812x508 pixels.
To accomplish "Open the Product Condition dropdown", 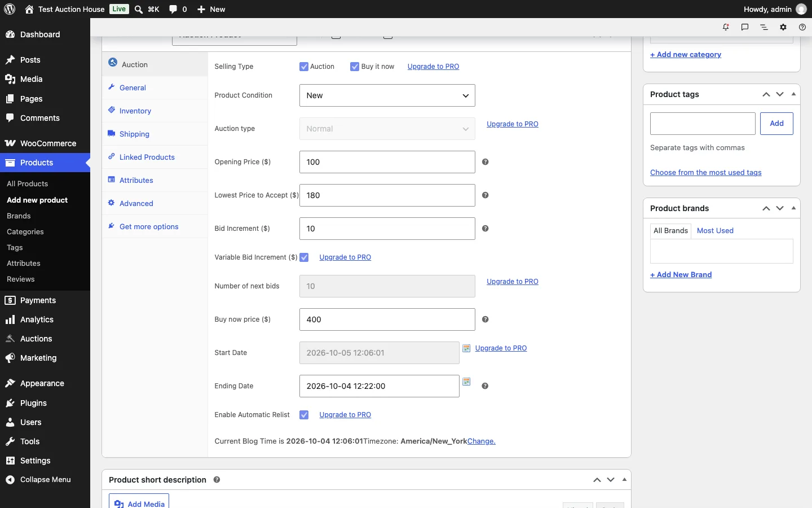I will tap(387, 95).
